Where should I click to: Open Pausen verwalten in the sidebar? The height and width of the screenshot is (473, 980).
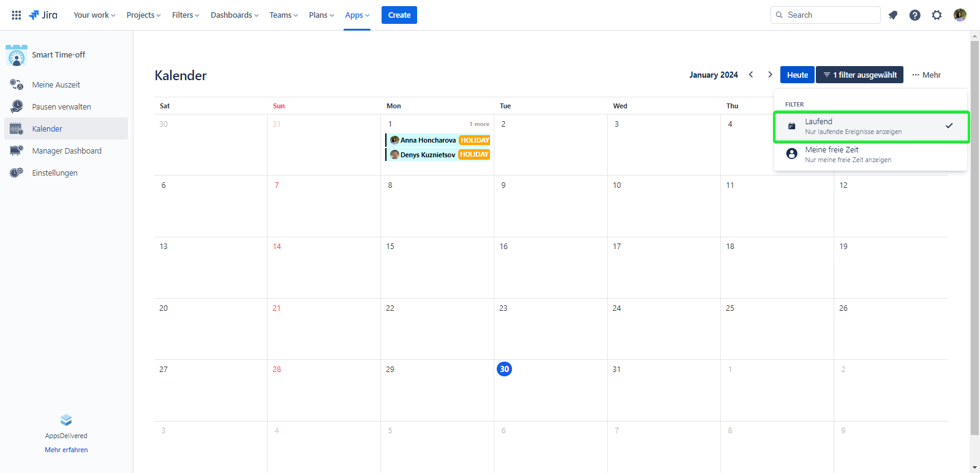(x=61, y=107)
